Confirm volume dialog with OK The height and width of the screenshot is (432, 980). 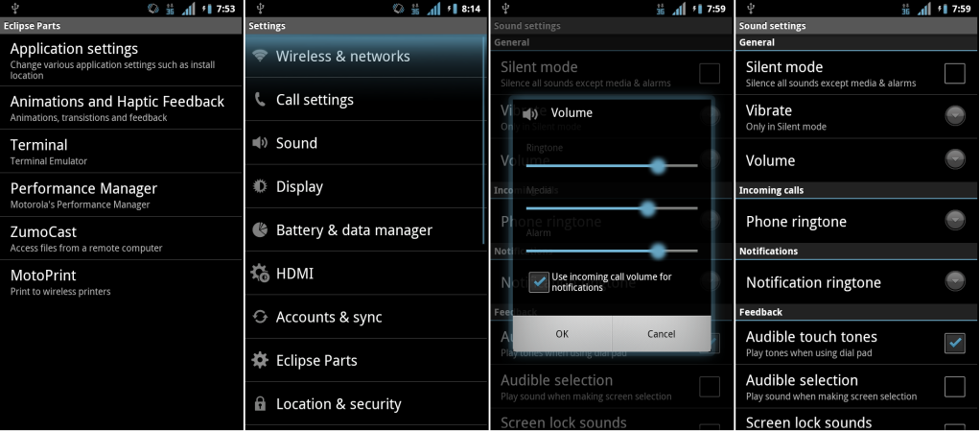pos(562,334)
